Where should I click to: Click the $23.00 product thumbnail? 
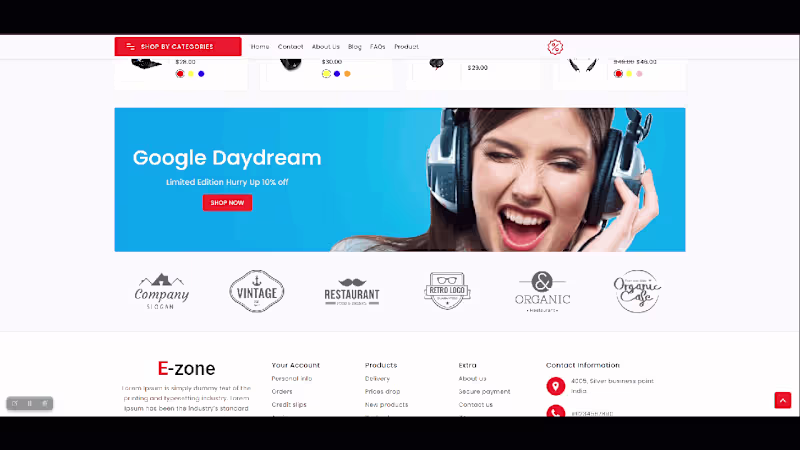click(436, 64)
